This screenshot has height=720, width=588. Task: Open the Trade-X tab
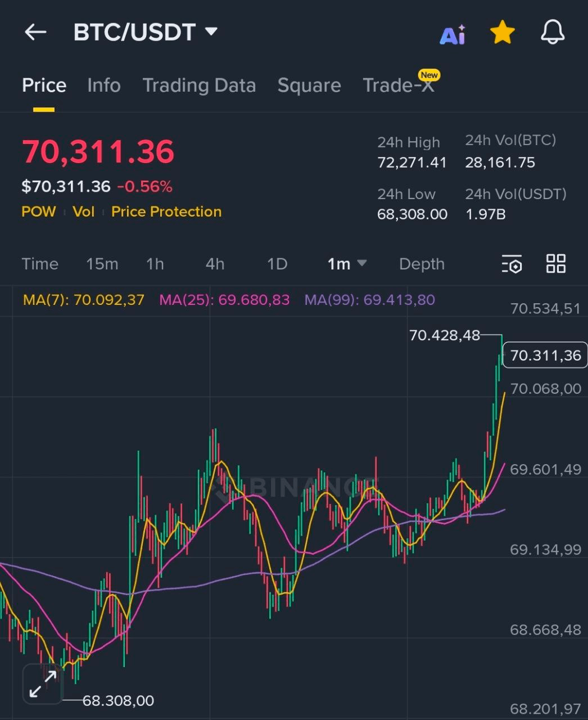pos(399,85)
